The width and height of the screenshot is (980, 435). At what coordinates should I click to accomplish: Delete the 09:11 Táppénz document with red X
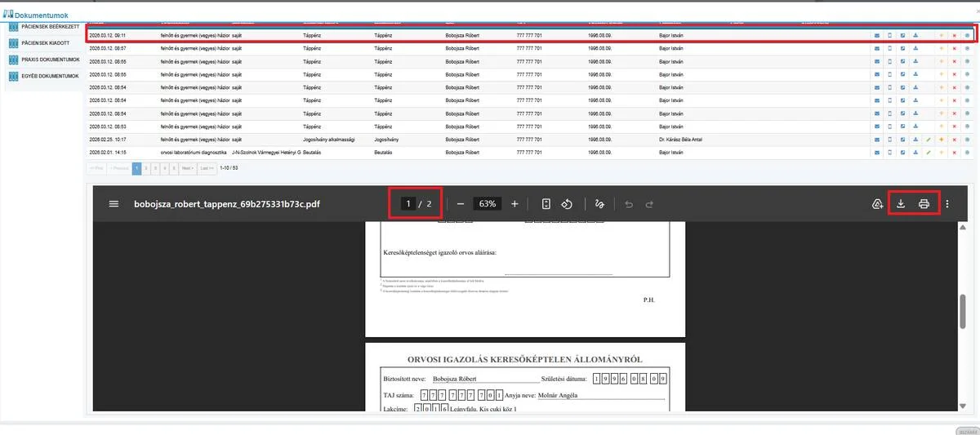[955, 36]
